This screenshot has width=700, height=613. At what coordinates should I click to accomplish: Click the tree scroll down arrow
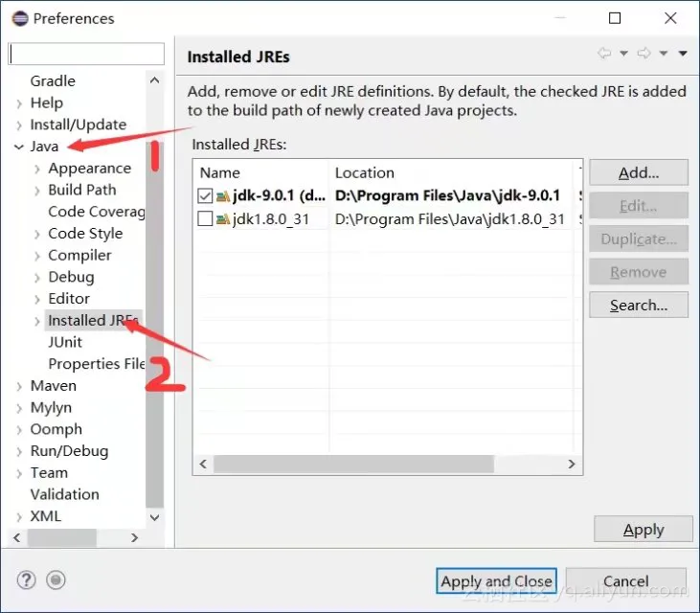(155, 517)
